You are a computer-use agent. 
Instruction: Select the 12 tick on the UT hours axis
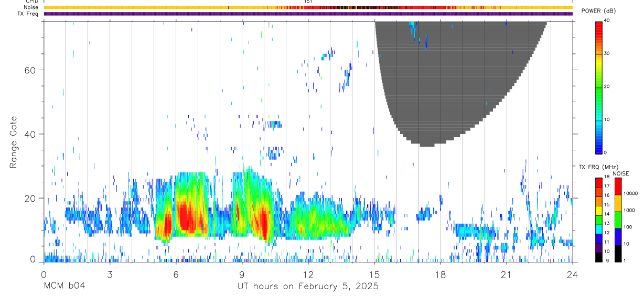pos(308,274)
